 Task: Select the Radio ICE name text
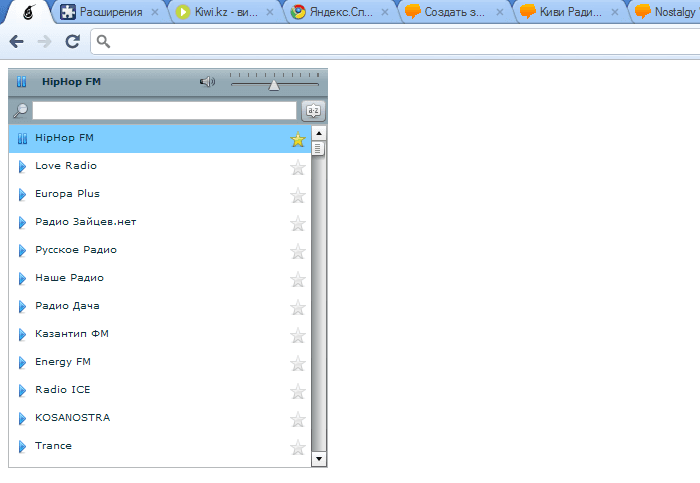pyautogui.click(x=62, y=390)
